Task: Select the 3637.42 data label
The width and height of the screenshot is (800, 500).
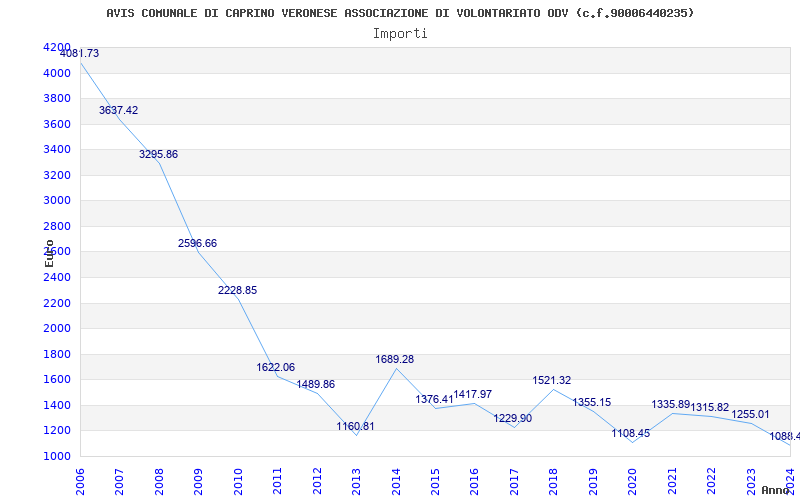Action: pos(118,110)
